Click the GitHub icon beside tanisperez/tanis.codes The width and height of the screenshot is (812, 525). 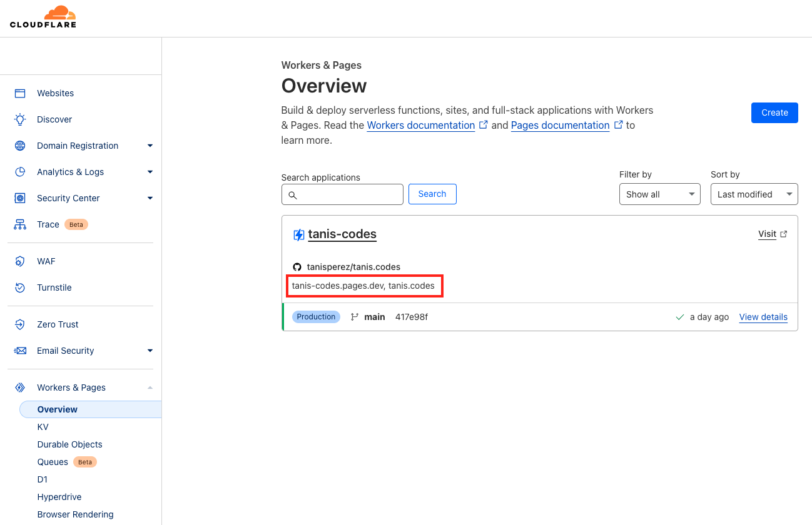[297, 267]
